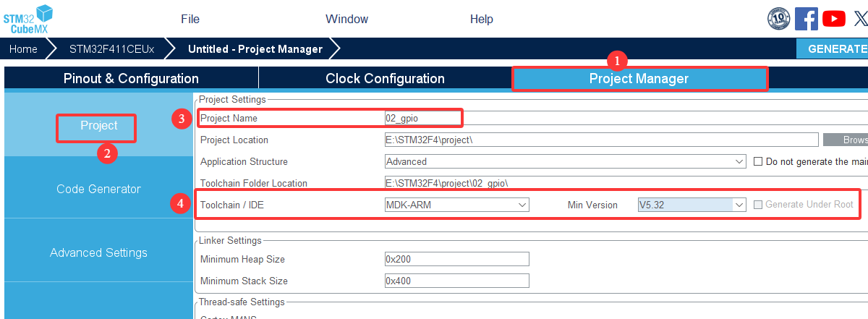Click the Project Settings group title
Image resolution: width=868 pixels, height=319 pixels.
[x=232, y=99]
